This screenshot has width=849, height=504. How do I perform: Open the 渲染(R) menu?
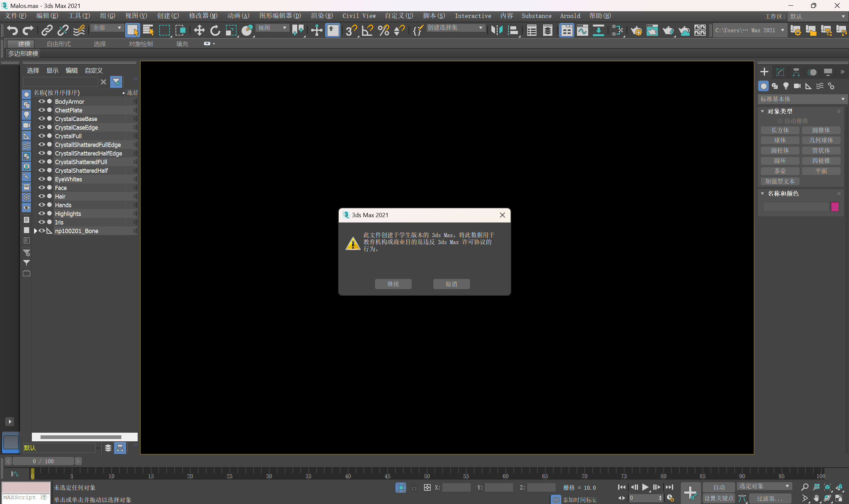point(321,16)
